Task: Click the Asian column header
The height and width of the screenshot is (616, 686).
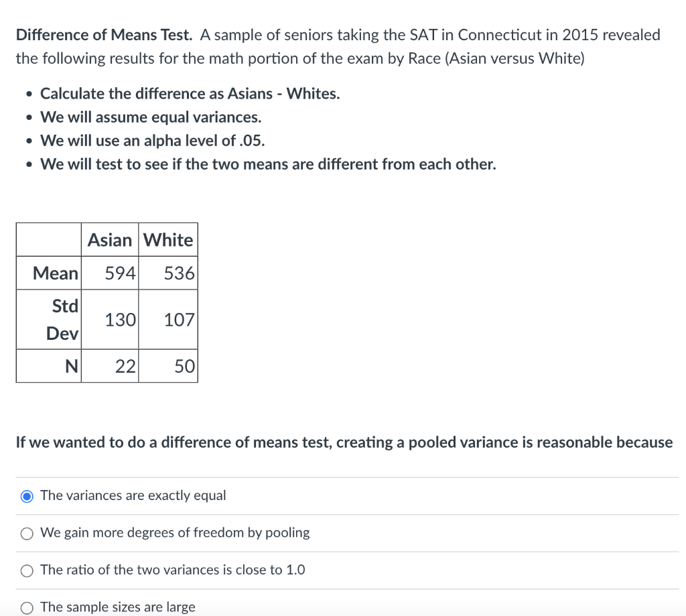Action: pyautogui.click(x=110, y=240)
